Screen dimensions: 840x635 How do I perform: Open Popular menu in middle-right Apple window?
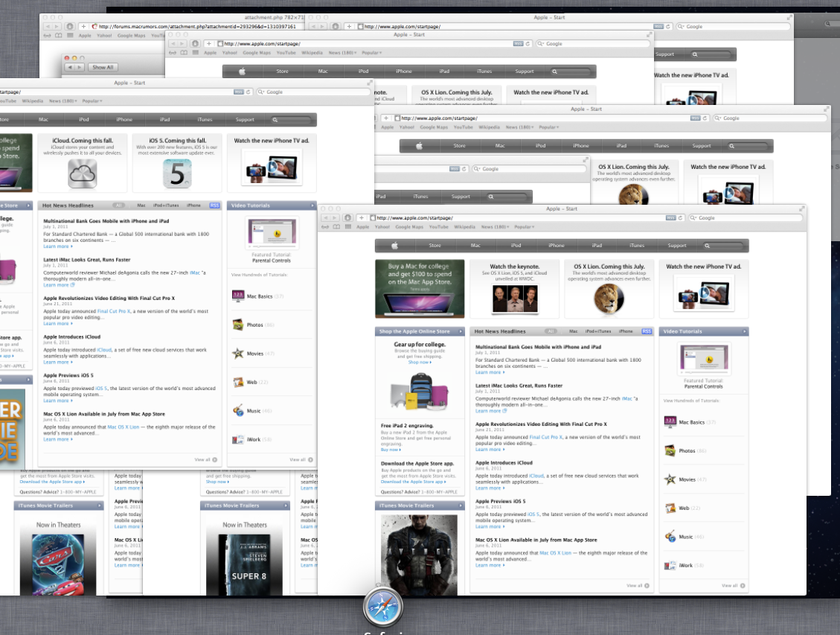coord(548,127)
